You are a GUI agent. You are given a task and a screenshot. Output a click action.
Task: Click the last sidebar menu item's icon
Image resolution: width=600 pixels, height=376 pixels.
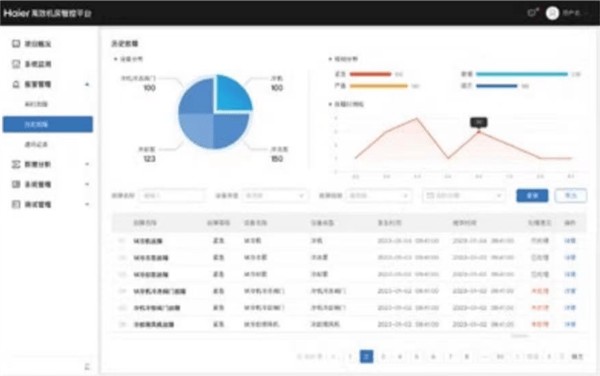[x=16, y=204]
